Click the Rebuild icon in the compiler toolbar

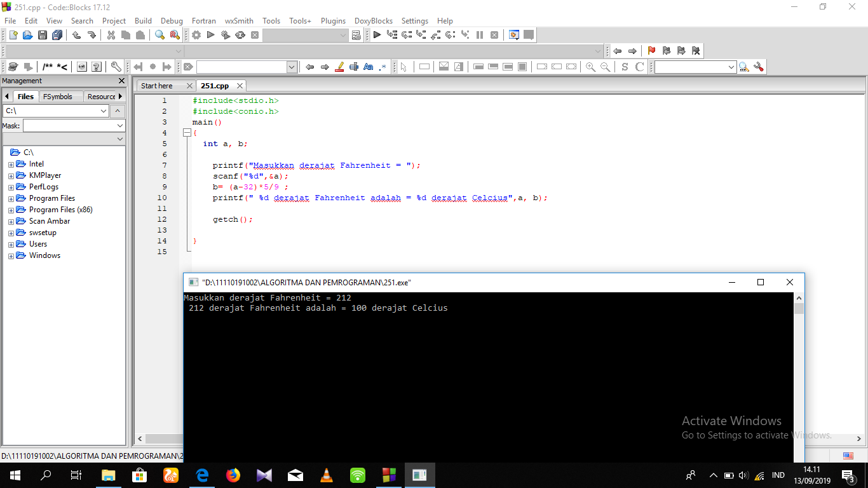(x=240, y=36)
